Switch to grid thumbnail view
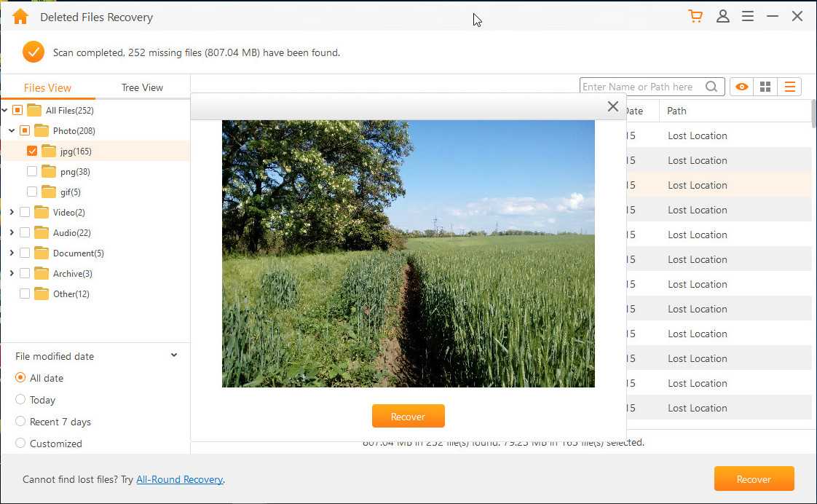817x504 pixels. point(765,87)
